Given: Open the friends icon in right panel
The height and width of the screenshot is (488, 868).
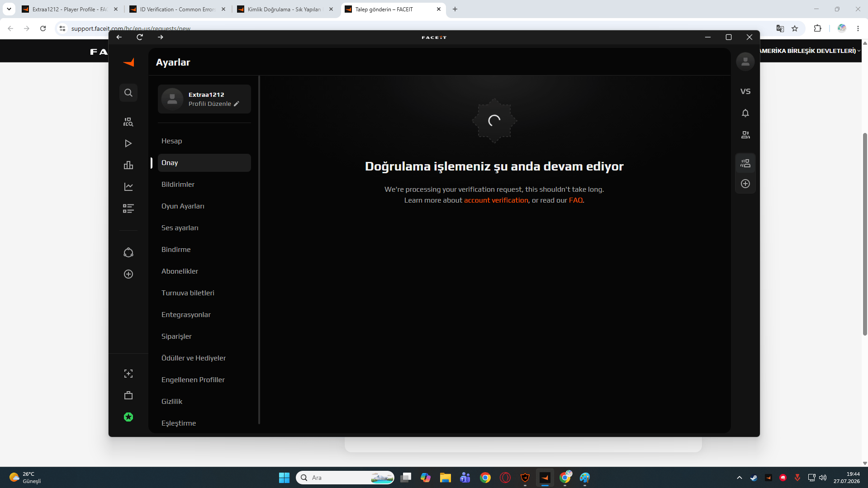Looking at the screenshot, I should click(x=745, y=135).
